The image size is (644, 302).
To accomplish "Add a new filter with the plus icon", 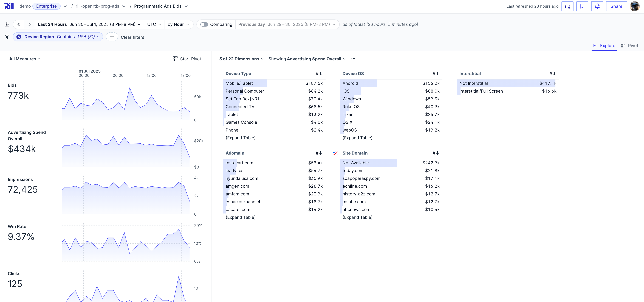I will [112, 37].
